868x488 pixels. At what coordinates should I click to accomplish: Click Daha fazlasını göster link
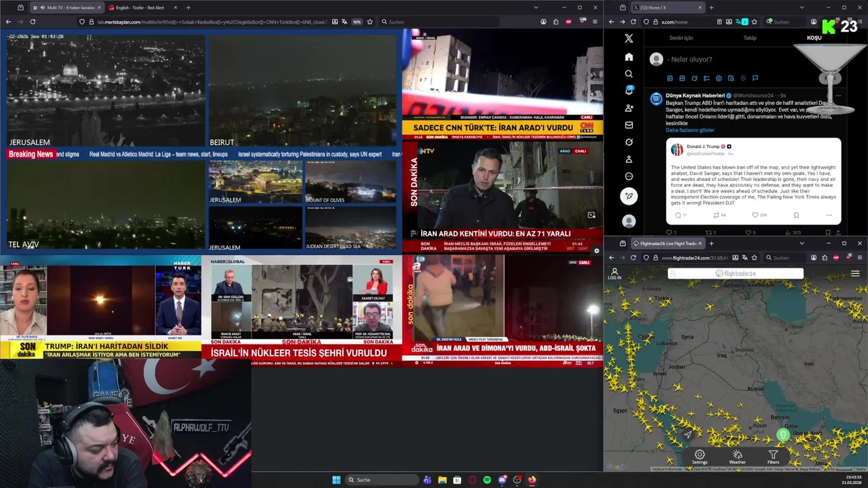(690, 130)
